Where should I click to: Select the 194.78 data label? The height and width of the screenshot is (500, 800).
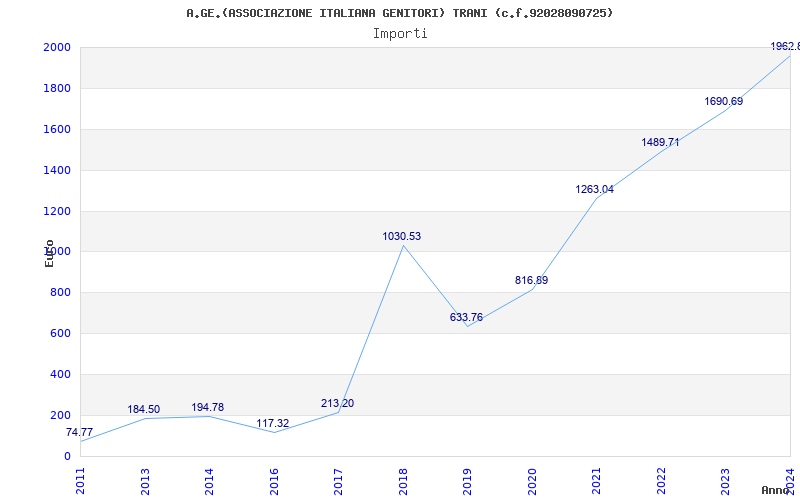208,408
